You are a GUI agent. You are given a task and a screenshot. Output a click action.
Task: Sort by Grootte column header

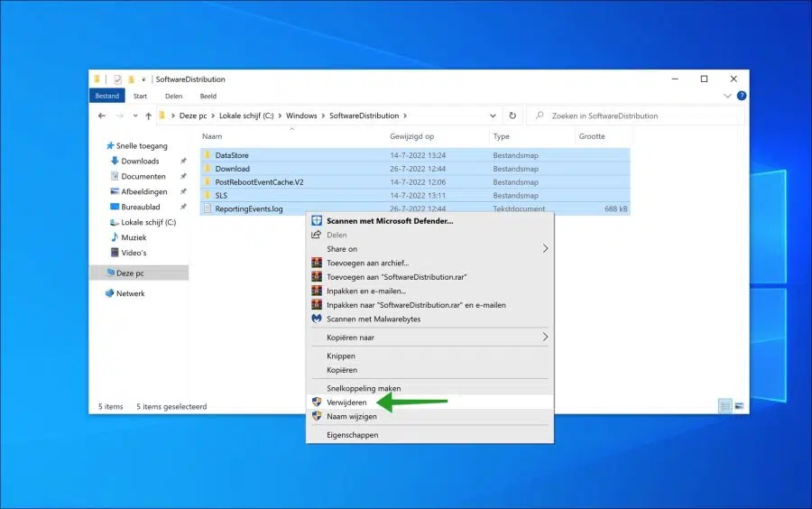(x=592, y=136)
